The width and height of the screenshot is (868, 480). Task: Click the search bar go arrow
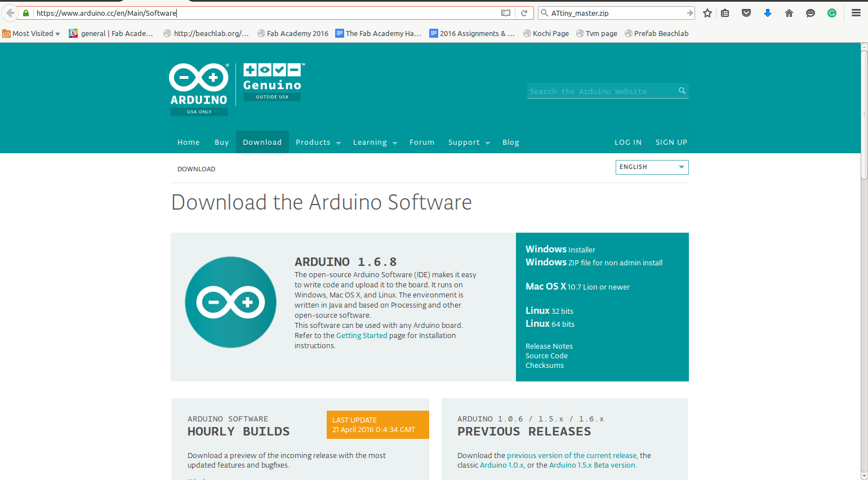689,13
